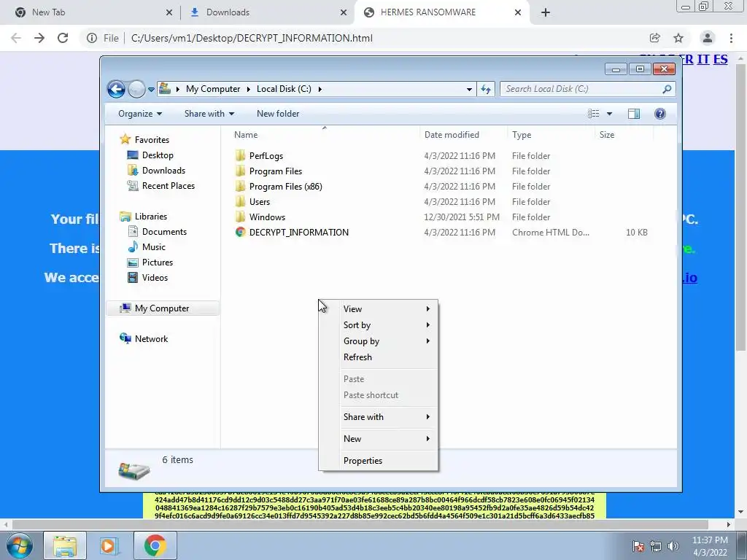Expand the arrow after Local Disk (C:) breadcrumb

320,89
